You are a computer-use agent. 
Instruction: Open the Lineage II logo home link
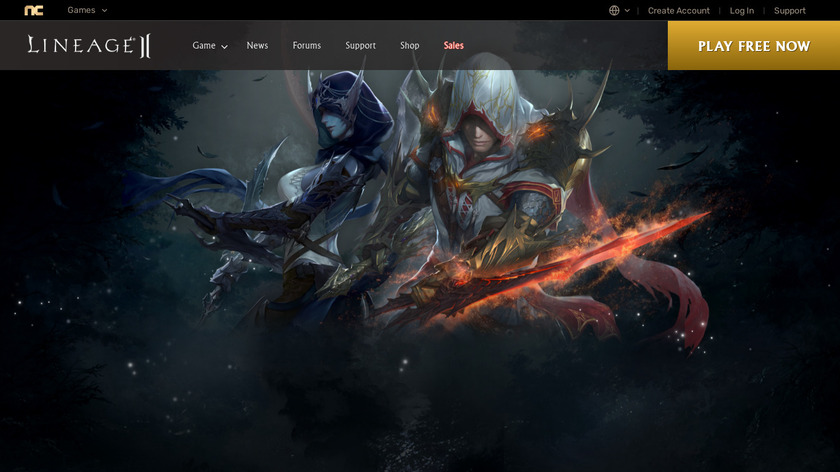coord(89,46)
